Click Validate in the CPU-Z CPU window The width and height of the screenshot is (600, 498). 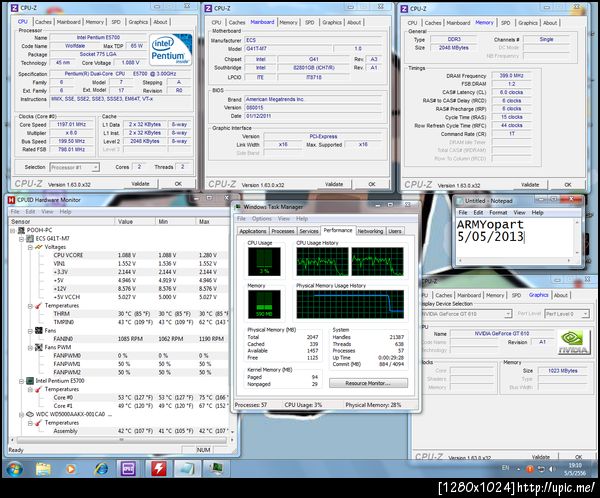(140, 184)
